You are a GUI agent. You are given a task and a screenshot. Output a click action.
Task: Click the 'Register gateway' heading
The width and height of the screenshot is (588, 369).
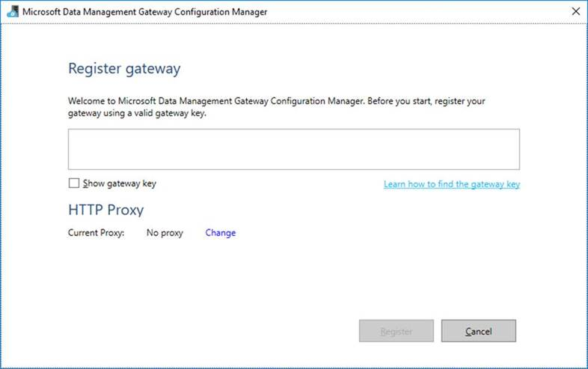(x=124, y=69)
